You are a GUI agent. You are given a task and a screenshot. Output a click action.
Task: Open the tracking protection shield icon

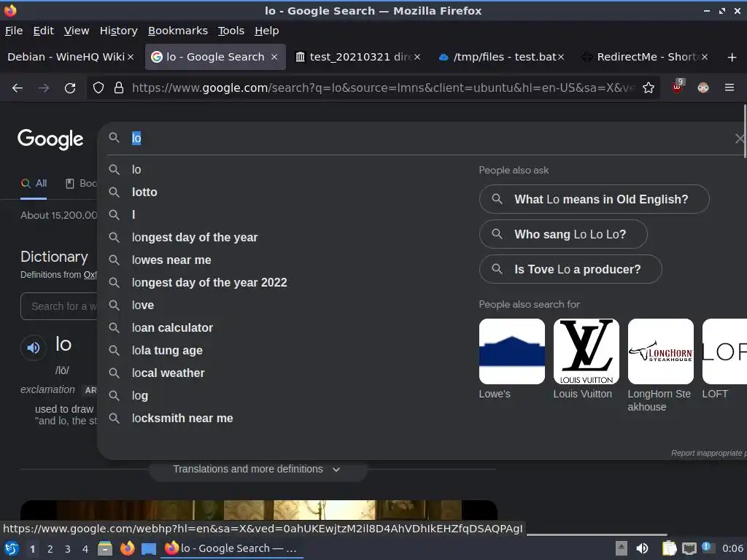98,88
